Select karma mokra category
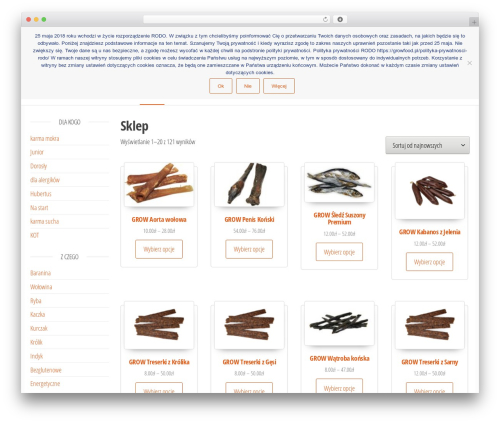The height and width of the screenshot is (423, 500). pyautogui.click(x=44, y=138)
